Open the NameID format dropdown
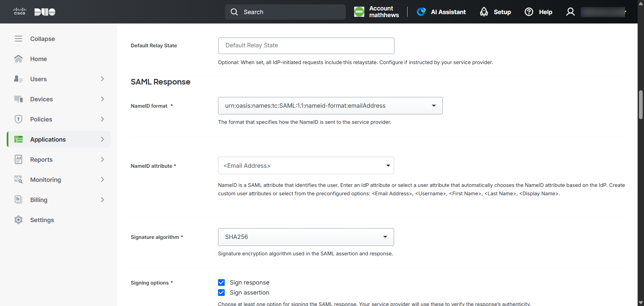This screenshot has height=306, width=644. click(x=330, y=106)
